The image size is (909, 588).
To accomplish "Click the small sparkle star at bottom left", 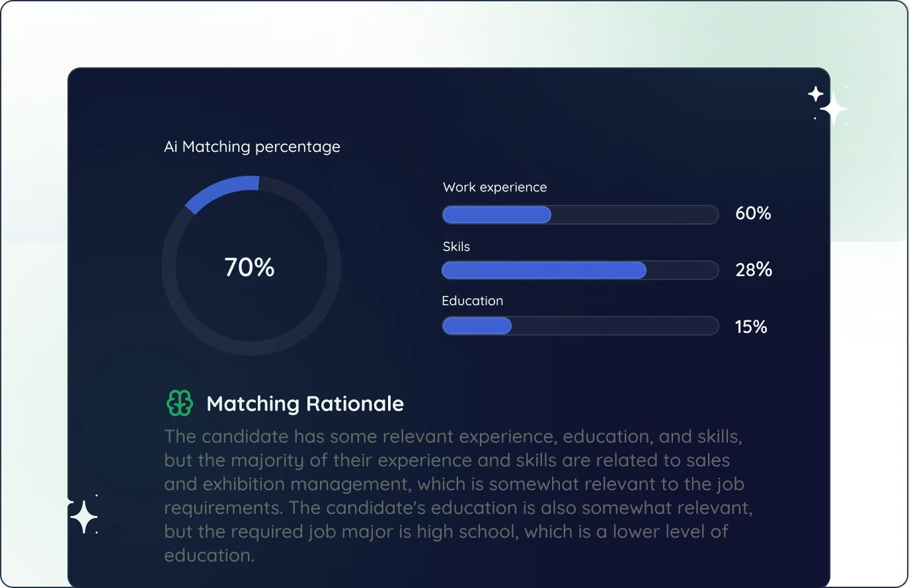I will click(66, 502).
